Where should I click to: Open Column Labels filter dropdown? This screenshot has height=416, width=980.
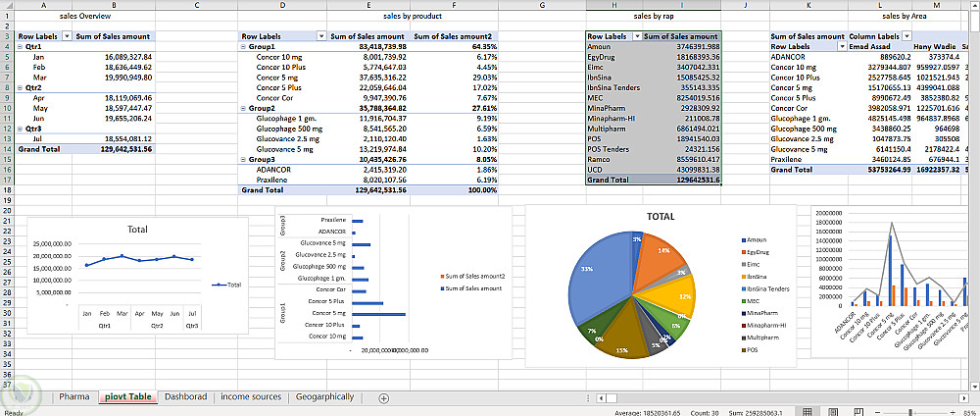(906, 36)
